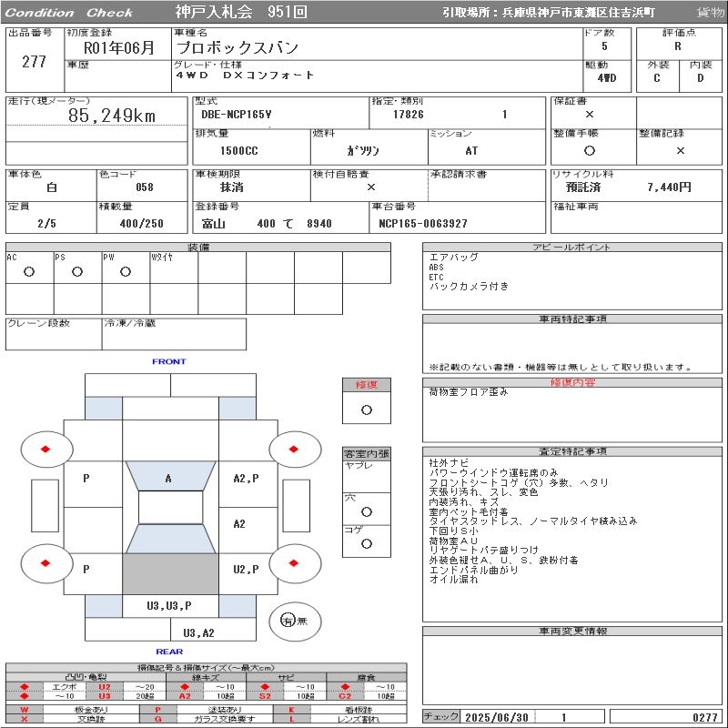728x728 pixels.
Task: Click the note オイル漏れ
Action: tap(453, 580)
